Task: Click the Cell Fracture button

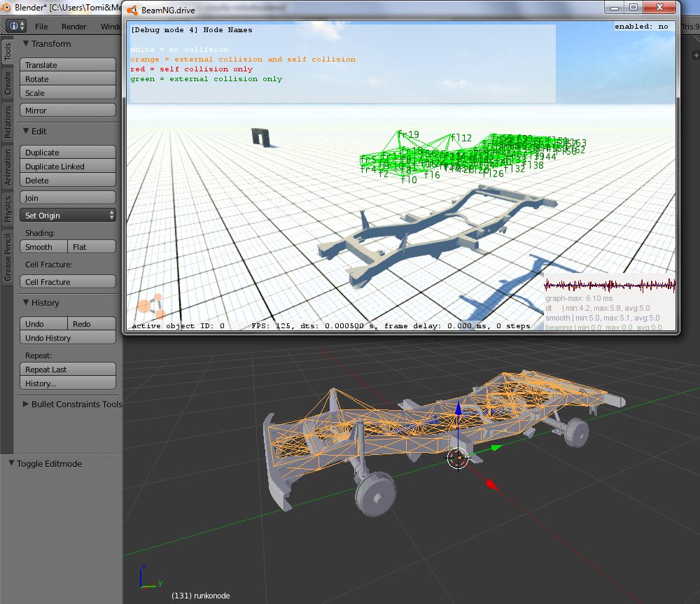Action: [x=68, y=281]
